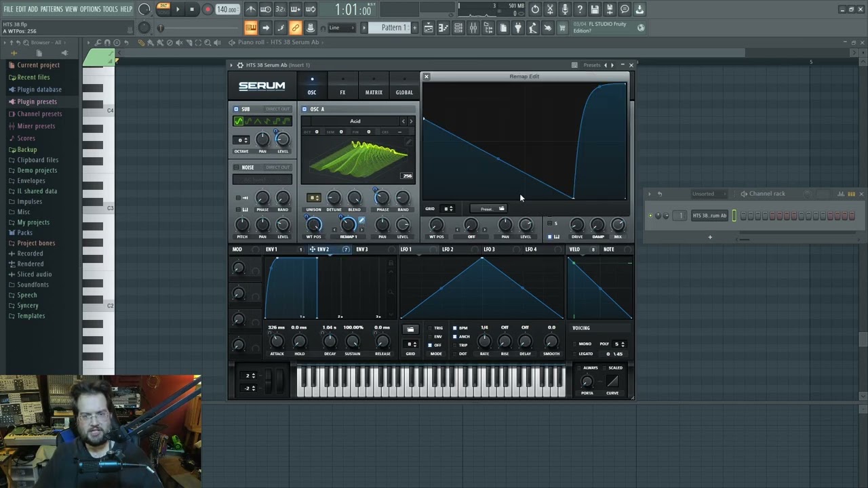Click the Remap Edit GRID value stepper
Screen dimensions: 868x488
click(448, 209)
